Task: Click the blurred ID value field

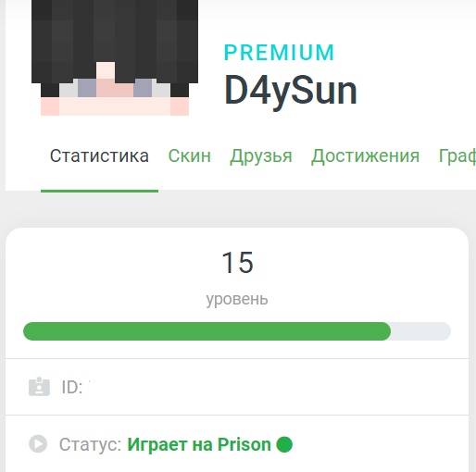Action: (x=92, y=387)
